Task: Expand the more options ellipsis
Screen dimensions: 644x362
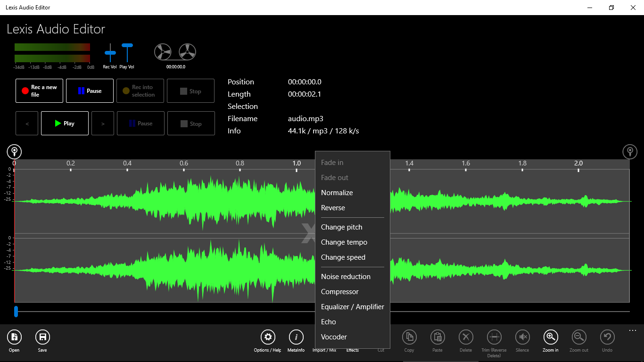Action: coord(632,331)
